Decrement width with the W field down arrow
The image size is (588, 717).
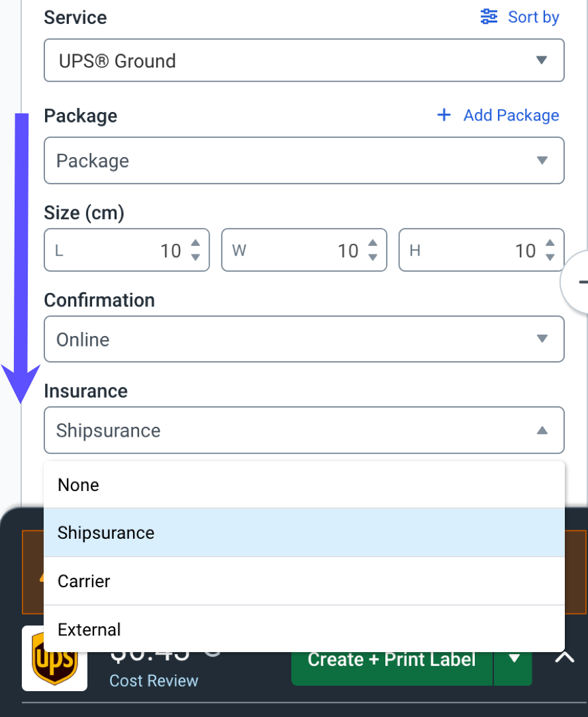372,256
